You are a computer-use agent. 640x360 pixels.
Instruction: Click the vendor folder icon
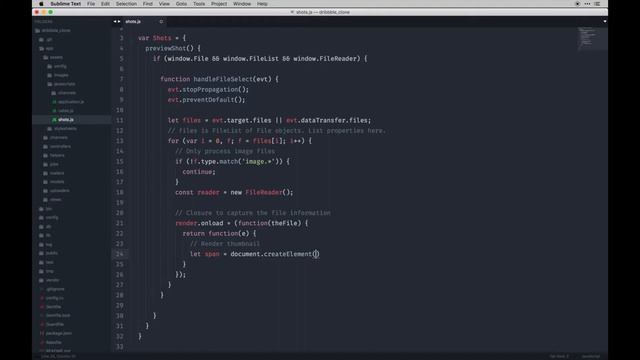tap(41, 280)
